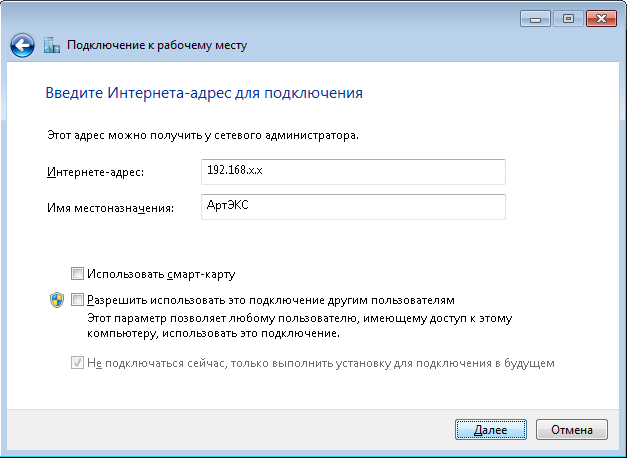Viewport: 627px width, 458px height.
Task: Go back using the blue arrow button
Action: point(22,45)
